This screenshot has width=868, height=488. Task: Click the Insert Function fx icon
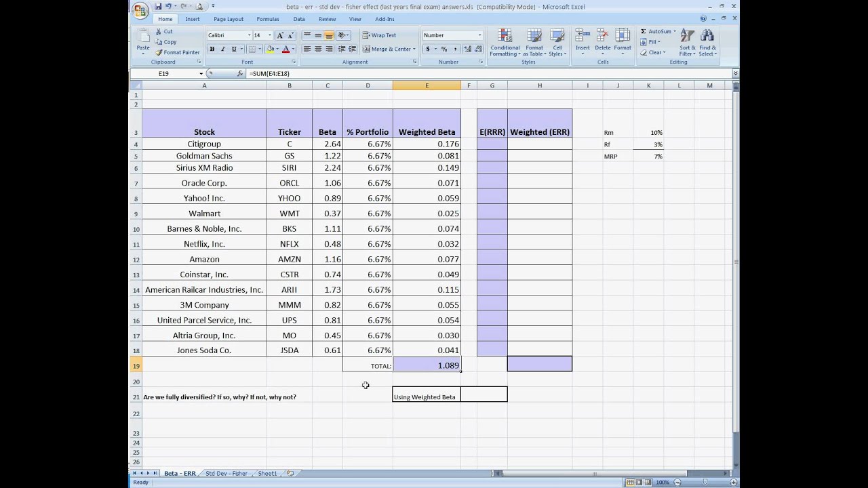click(240, 73)
